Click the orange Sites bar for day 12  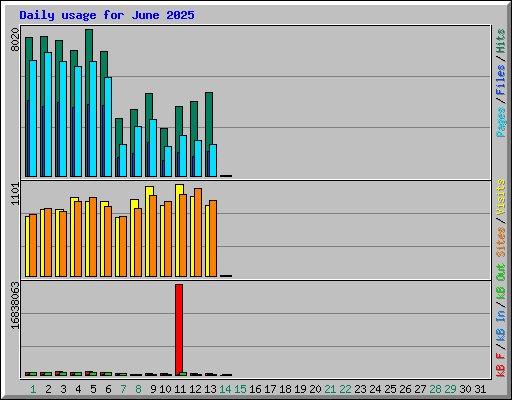pyautogui.click(x=198, y=232)
